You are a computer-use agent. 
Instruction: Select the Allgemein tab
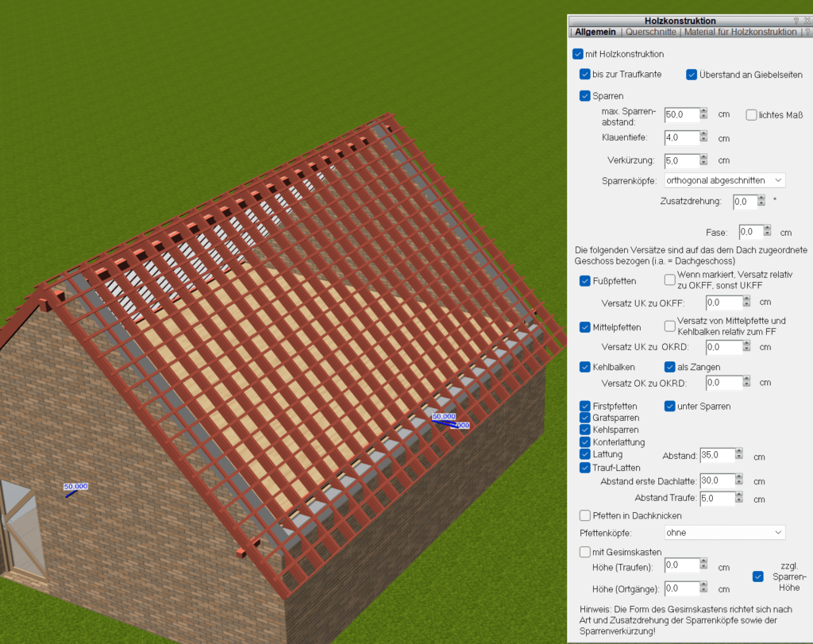click(595, 33)
